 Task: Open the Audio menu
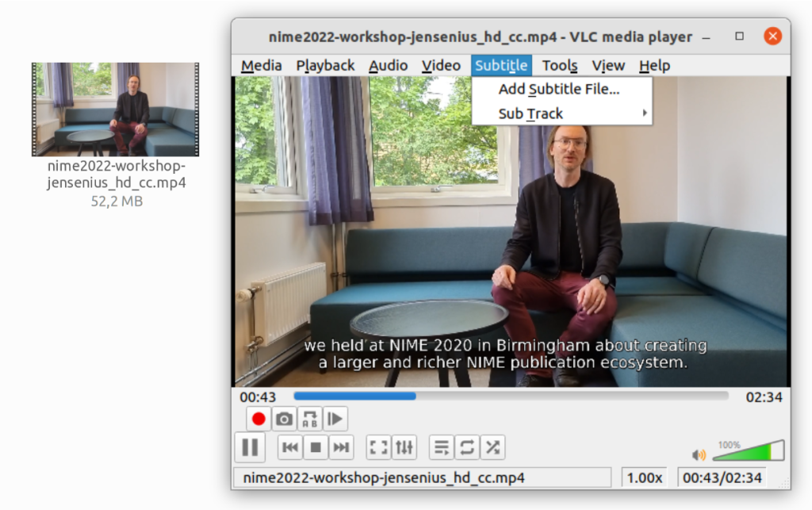pyautogui.click(x=388, y=66)
